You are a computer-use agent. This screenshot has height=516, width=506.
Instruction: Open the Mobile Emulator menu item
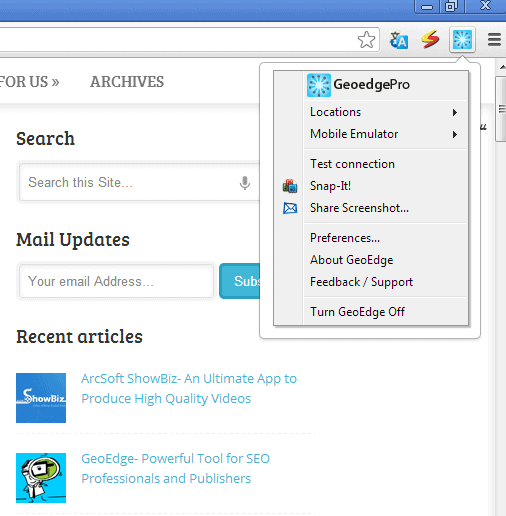pyautogui.click(x=385, y=134)
